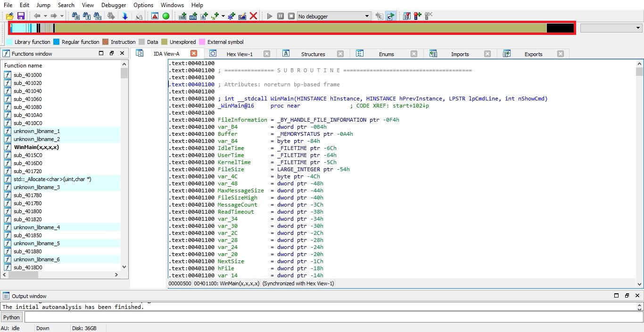Click the black segment at navigation band end
Screen dimensions: 644x332
pos(560,28)
